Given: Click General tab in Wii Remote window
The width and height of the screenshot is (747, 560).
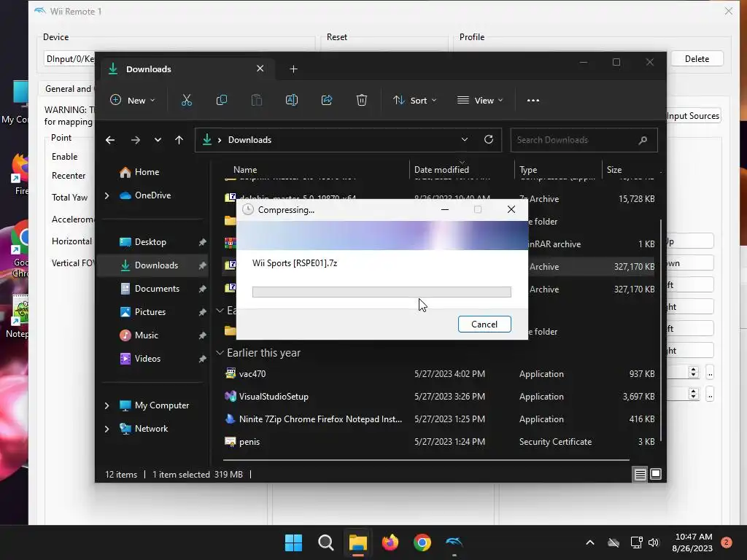Looking at the screenshot, I should [68, 88].
